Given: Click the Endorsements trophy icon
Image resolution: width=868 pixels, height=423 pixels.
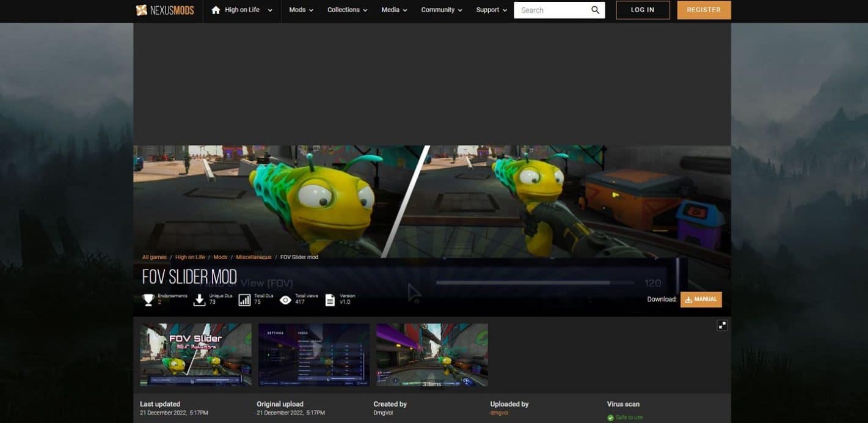Looking at the screenshot, I should tap(148, 300).
